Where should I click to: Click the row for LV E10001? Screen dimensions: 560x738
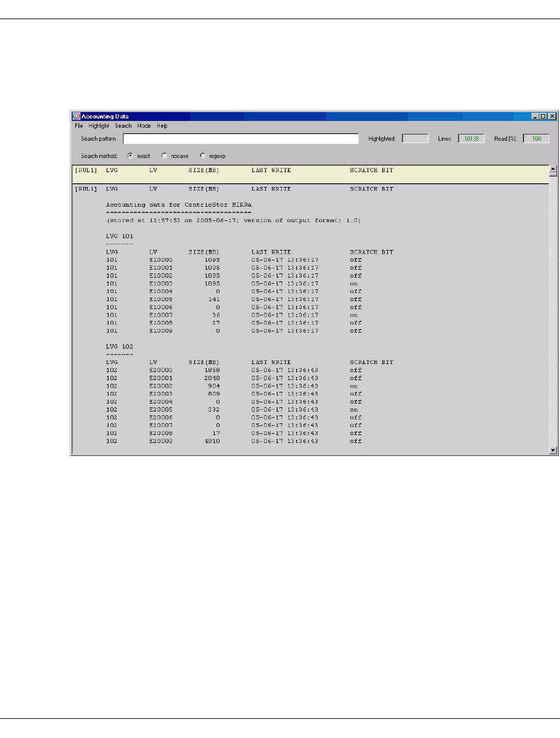pyautogui.click(x=234, y=268)
